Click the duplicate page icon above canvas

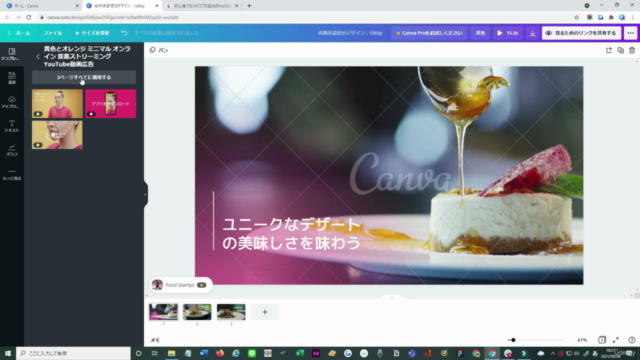click(620, 50)
